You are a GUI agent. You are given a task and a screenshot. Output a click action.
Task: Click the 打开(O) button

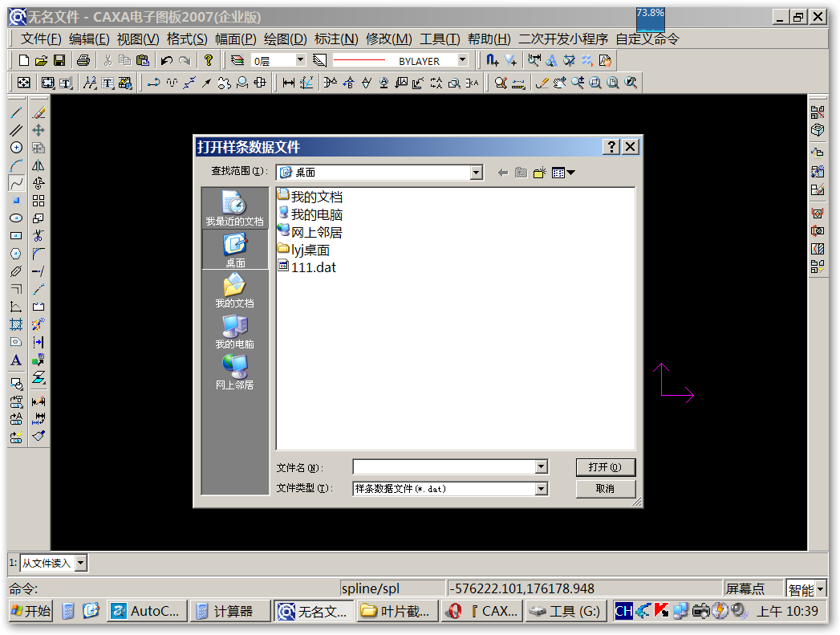[606, 467]
